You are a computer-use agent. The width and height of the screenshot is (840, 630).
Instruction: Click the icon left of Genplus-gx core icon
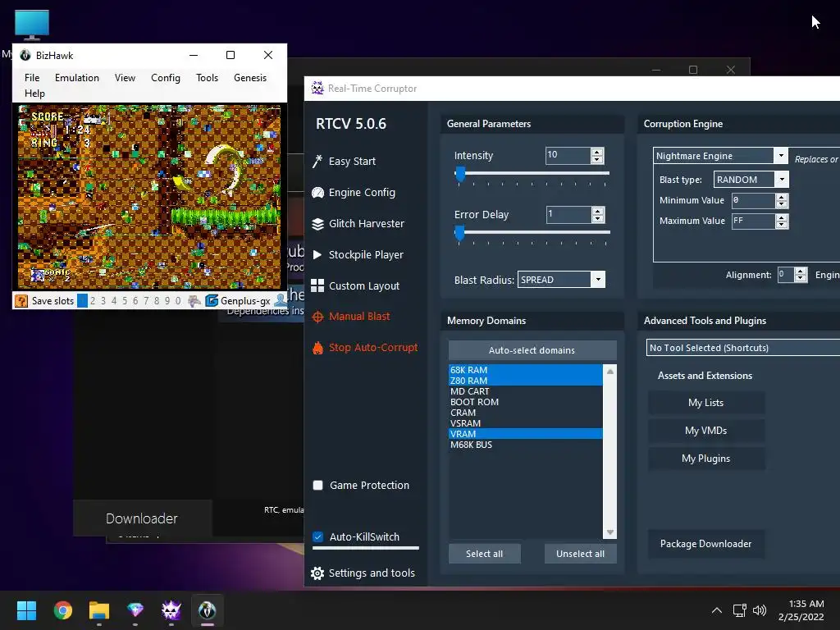(x=194, y=300)
